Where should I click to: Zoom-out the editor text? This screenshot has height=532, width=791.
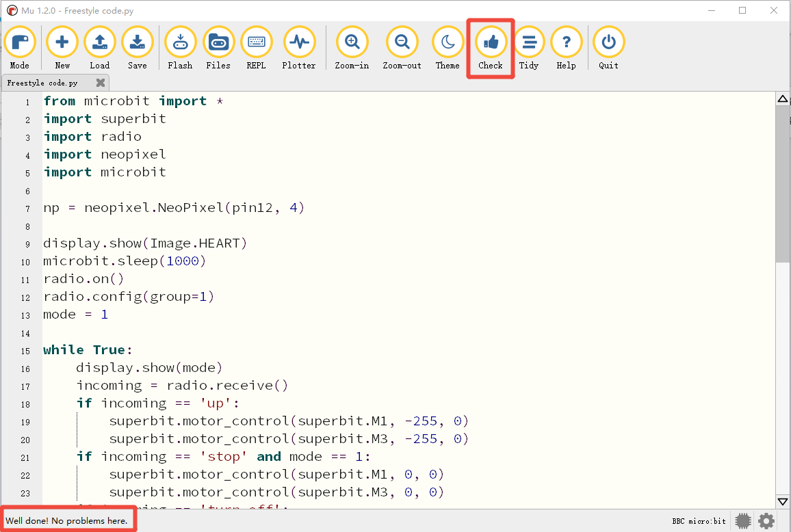tap(402, 48)
